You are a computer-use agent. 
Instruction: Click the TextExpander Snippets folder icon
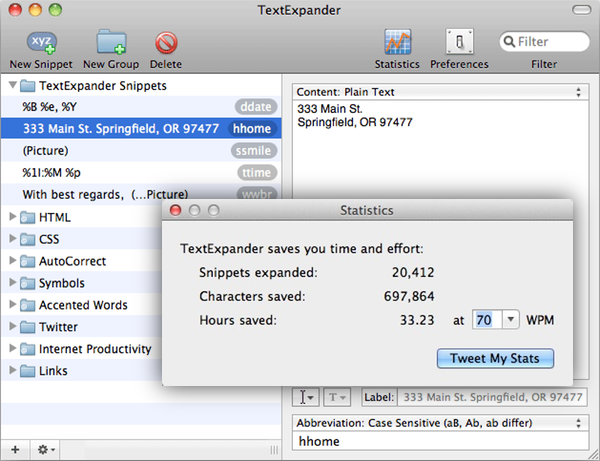pos(28,86)
